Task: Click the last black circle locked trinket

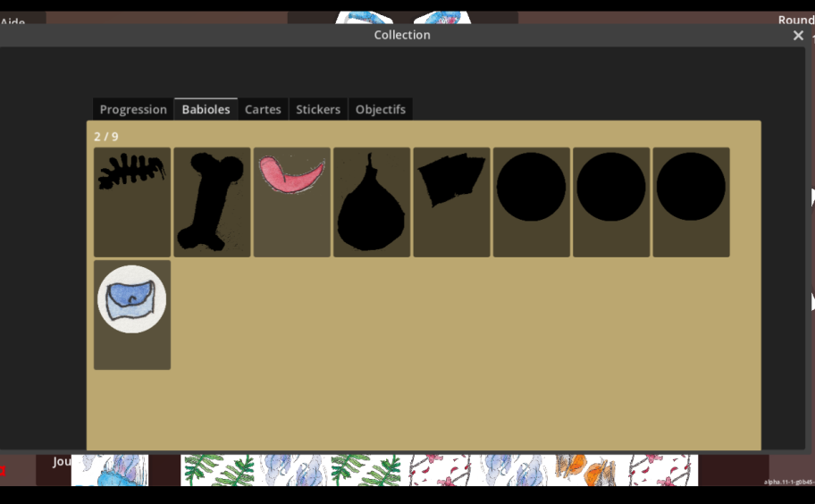Action: (692, 202)
